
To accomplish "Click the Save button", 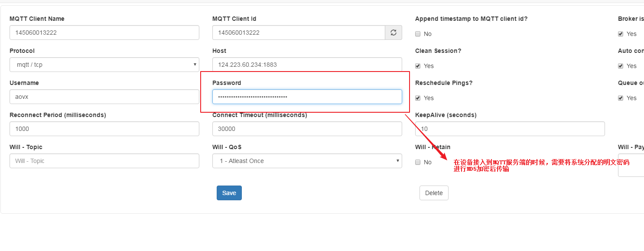I will (x=229, y=193).
